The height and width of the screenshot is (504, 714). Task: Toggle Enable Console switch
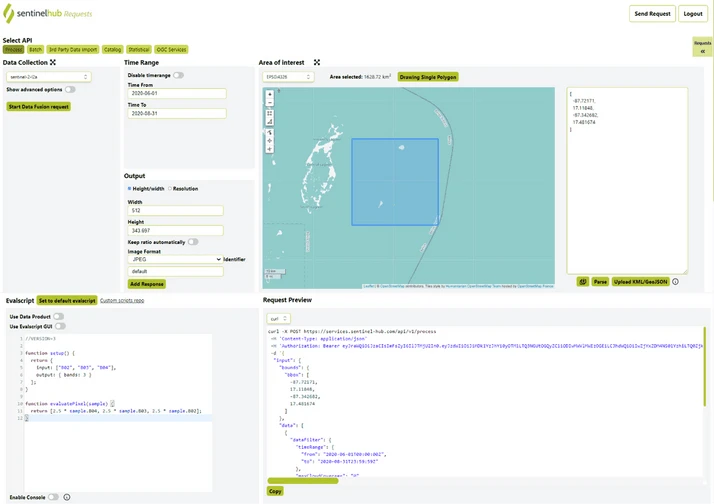pos(53,497)
